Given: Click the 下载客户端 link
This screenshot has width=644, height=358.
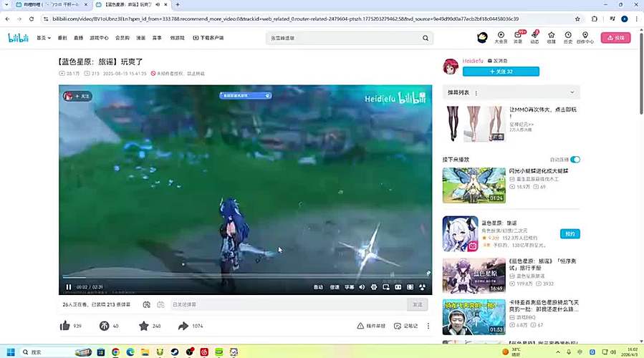Looking at the screenshot, I should coord(208,38).
